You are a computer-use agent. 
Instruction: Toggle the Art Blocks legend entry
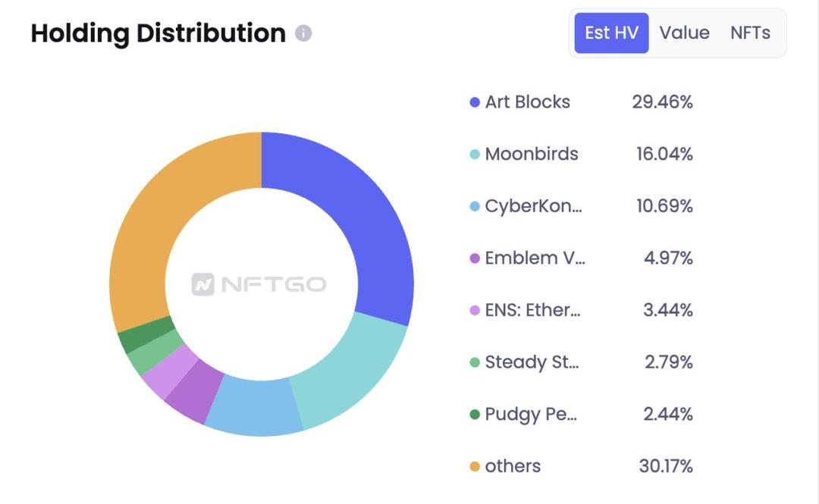tap(527, 102)
